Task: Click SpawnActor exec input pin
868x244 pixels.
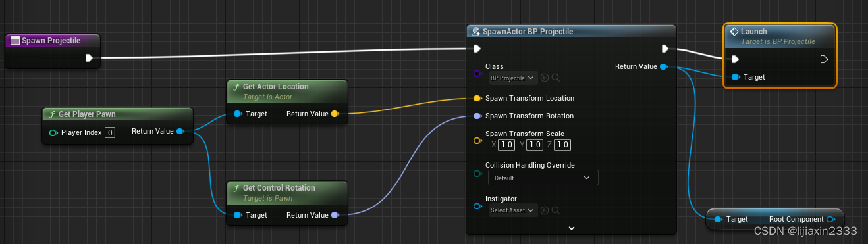Action: (477, 49)
